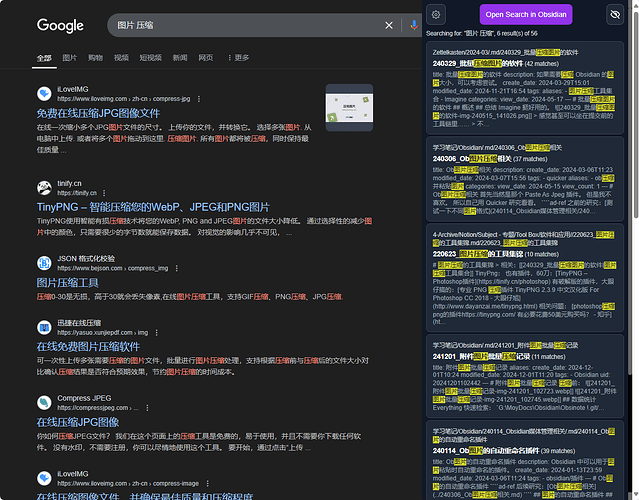Open the more options menu for the tinify.cn result
This screenshot has height=500, width=639.
point(104,193)
